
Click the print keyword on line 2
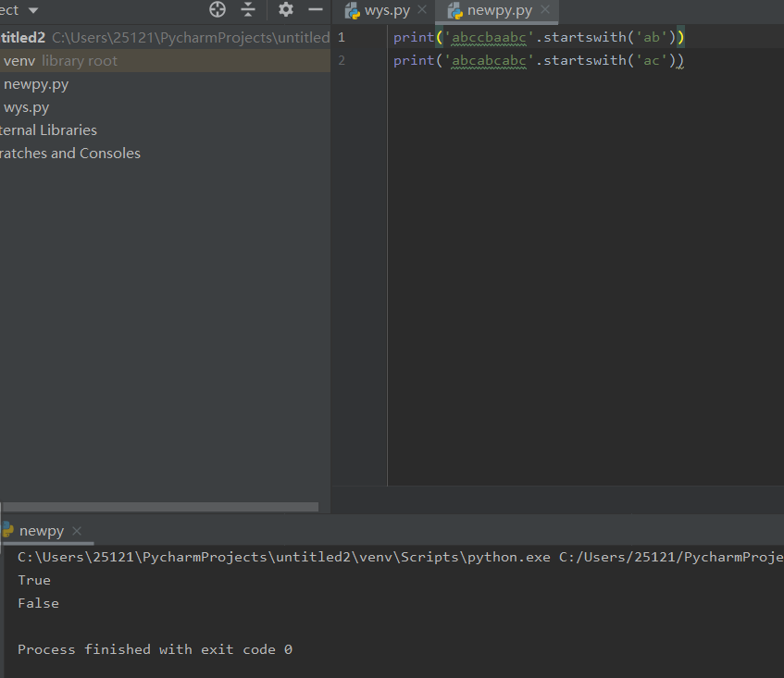pos(414,61)
